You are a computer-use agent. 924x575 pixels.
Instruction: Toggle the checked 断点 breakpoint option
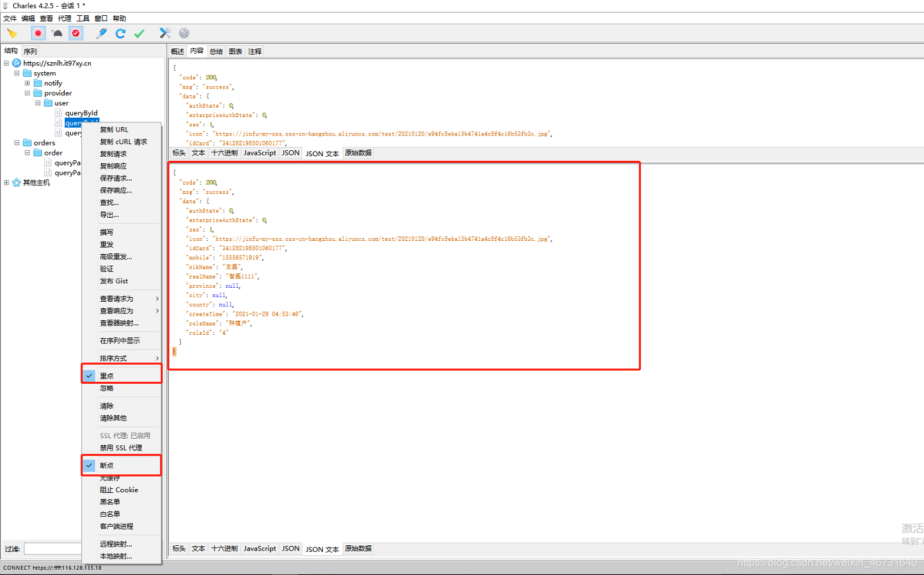(122, 465)
